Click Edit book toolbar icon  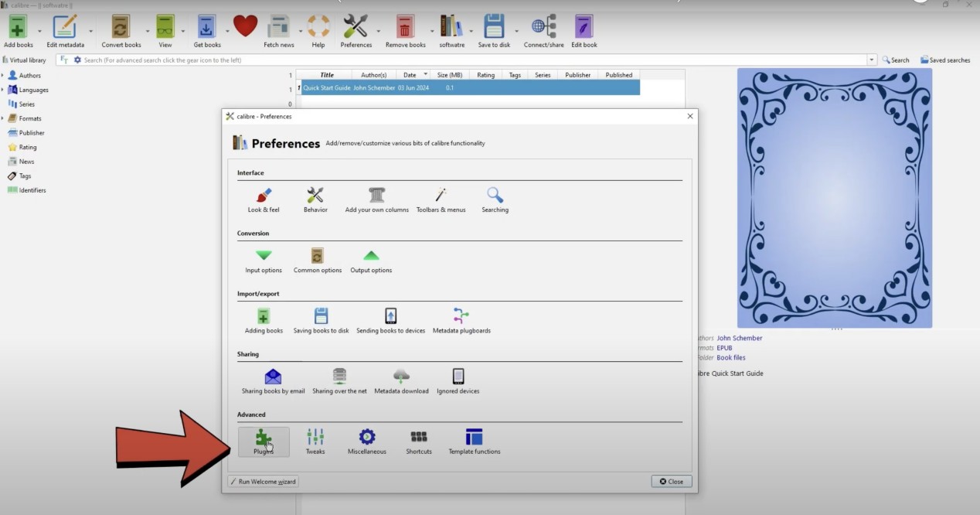[x=584, y=31]
